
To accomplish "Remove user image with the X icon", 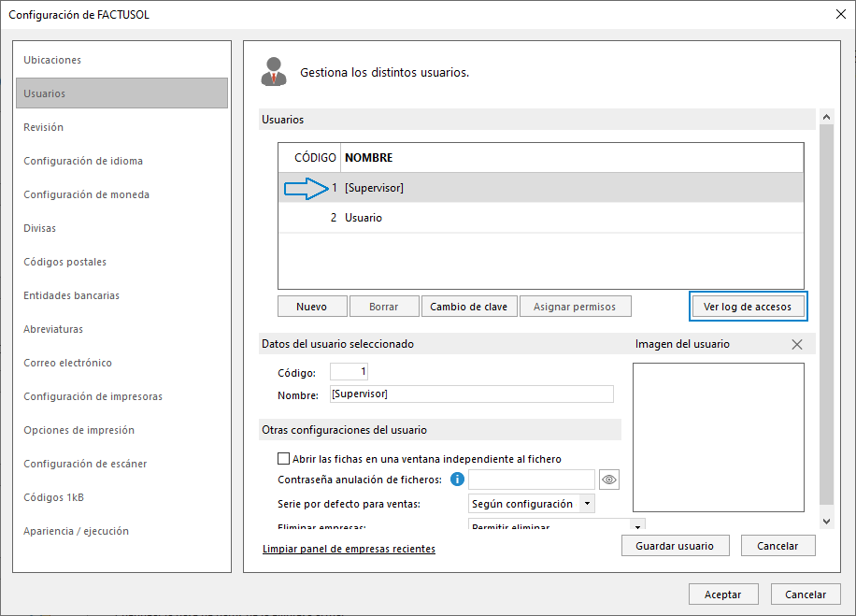I will pyautogui.click(x=797, y=345).
